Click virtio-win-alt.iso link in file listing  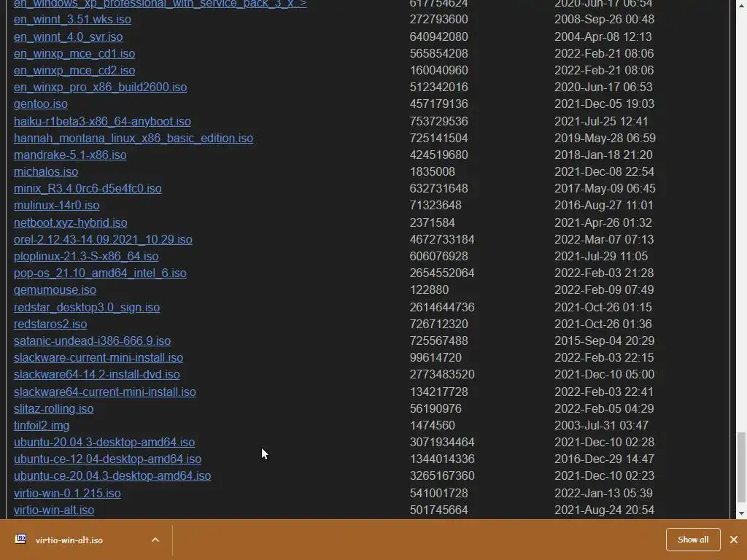(54, 510)
